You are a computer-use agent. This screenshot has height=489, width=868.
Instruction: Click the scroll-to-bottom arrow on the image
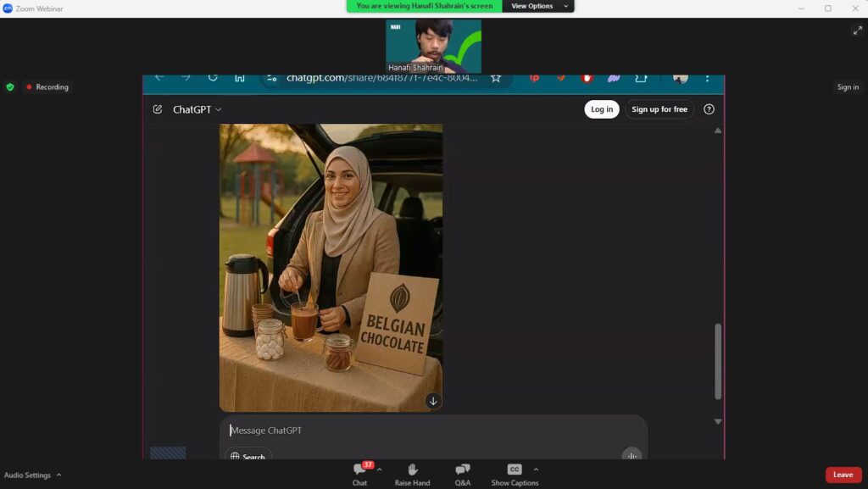click(x=433, y=401)
